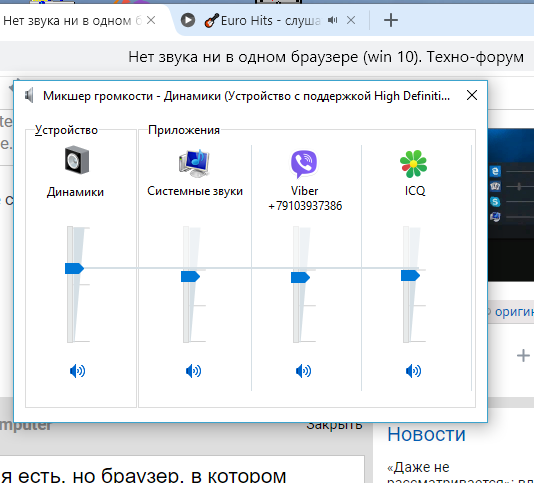
Task: Click the Viber volume slider handle
Action: point(300,277)
